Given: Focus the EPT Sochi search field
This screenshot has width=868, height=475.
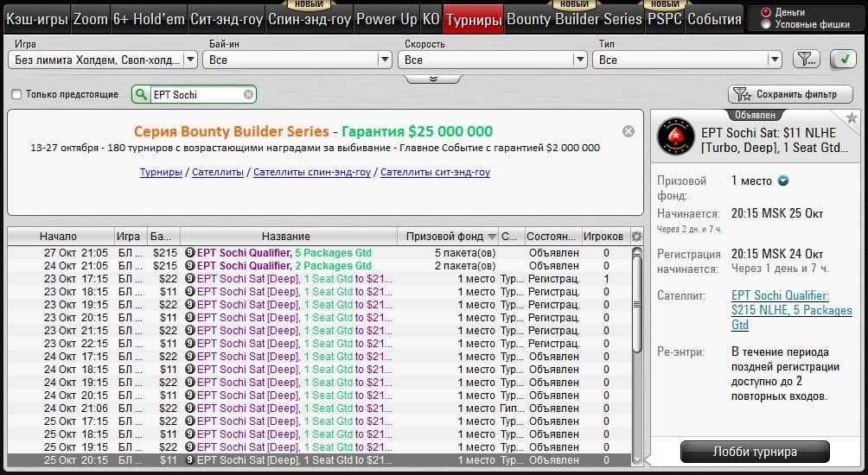Looking at the screenshot, I should pyautogui.click(x=197, y=94).
